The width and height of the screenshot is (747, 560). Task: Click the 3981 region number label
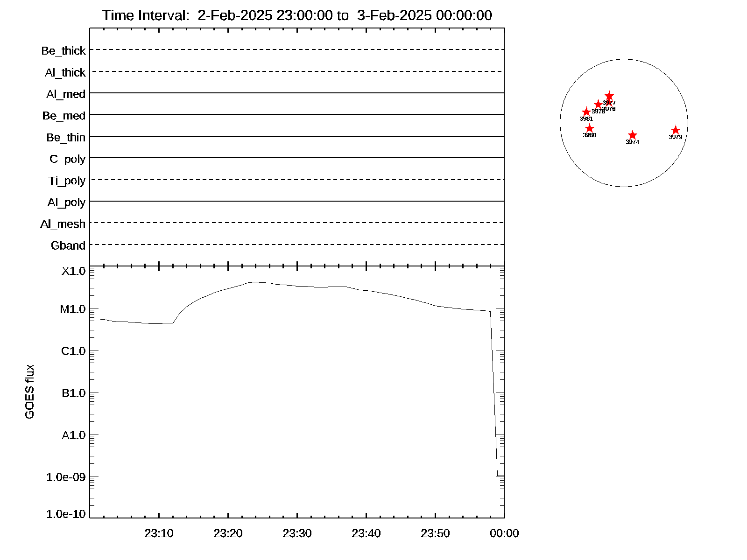pyautogui.click(x=586, y=119)
